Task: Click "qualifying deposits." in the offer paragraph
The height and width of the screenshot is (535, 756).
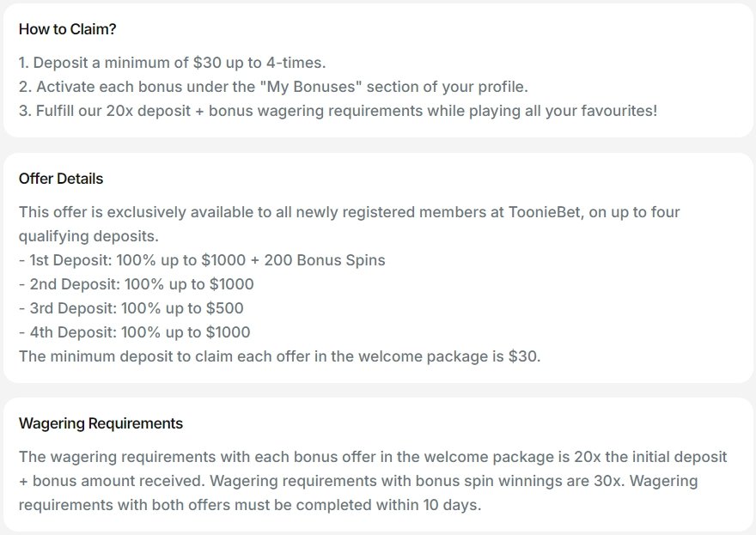Action: coord(88,235)
